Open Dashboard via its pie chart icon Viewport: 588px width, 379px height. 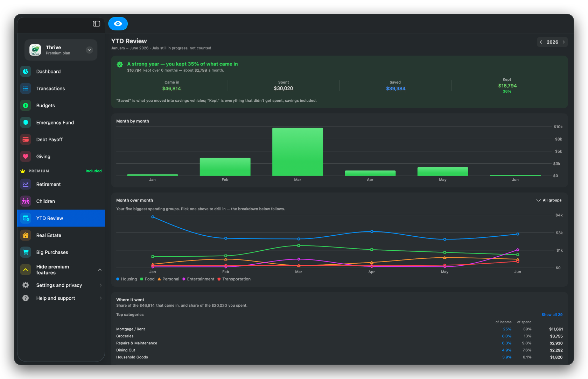pos(26,71)
